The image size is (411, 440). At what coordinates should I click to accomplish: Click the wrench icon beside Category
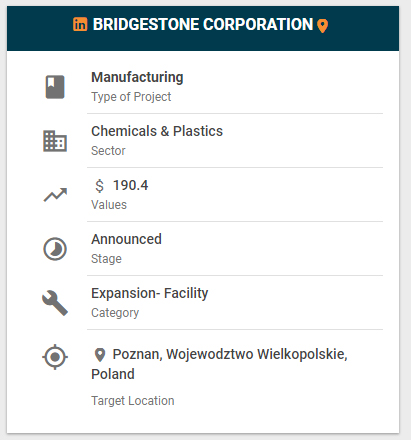(x=55, y=303)
